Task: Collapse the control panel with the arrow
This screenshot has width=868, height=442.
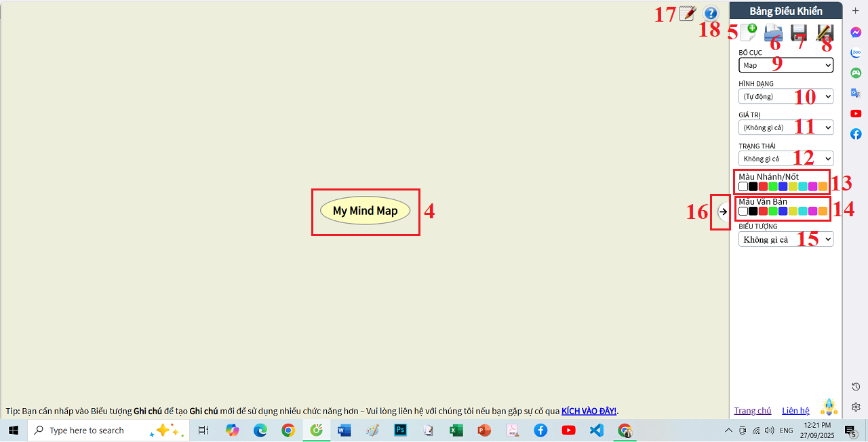Action: pyautogui.click(x=723, y=212)
